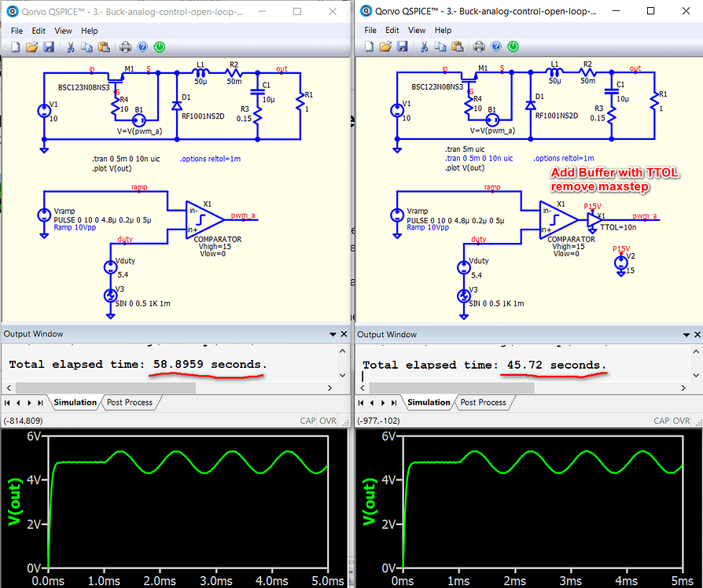Print the schematic via printer icon
The width and height of the screenshot is (703, 588).
coord(124,46)
